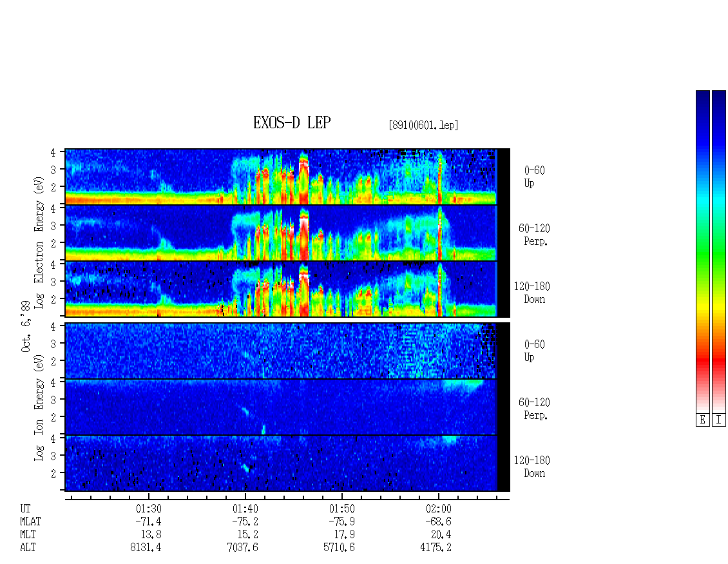
Task: Click the Oct. 6, '89 date label
Action: (x=26, y=327)
